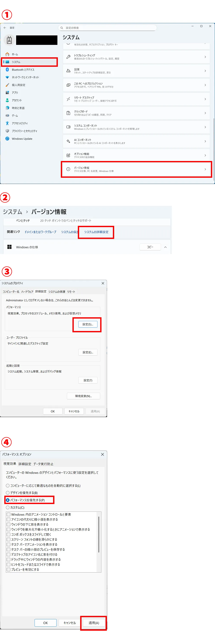This screenshot has width=215, height=644.
Task: Expand the リモート デスクトップ entry chevron
Action: tap(205, 99)
